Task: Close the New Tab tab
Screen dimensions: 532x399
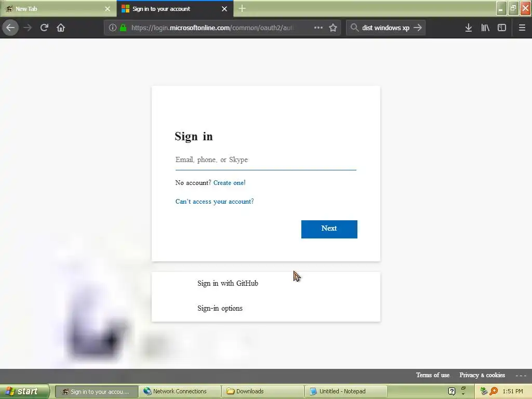Action: (x=108, y=9)
